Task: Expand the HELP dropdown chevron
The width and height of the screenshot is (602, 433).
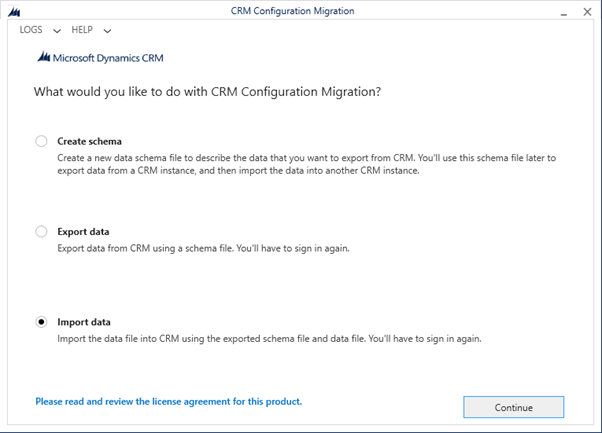Action: [x=108, y=31]
